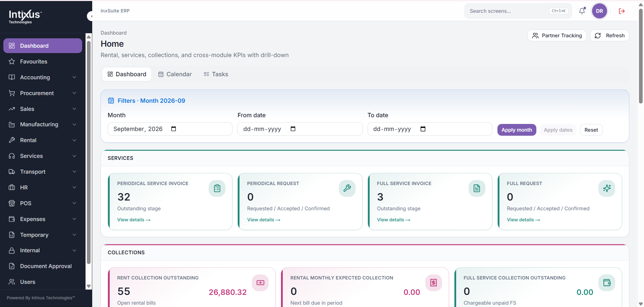Expand the Procurement menu chevron
644x307 pixels.
click(74, 93)
